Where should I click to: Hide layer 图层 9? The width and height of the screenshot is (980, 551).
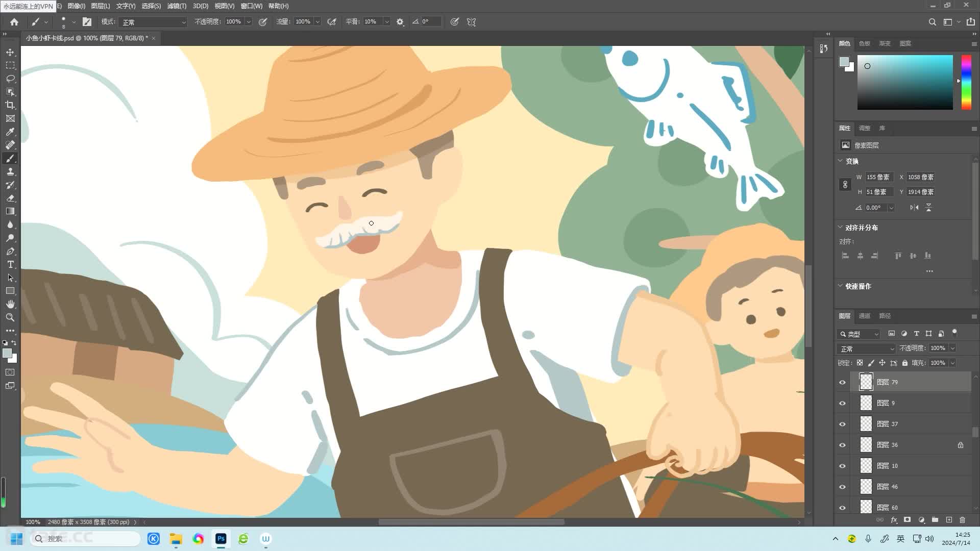(x=842, y=403)
